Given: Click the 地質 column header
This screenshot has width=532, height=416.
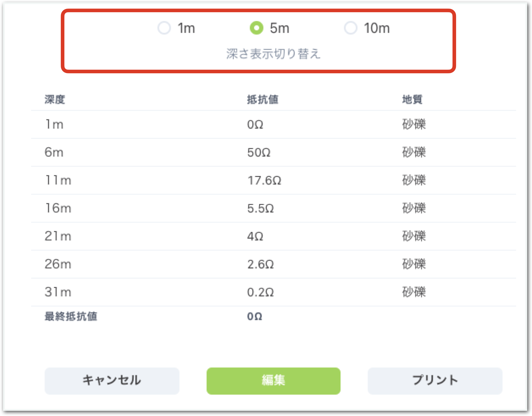Looking at the screenshot, I should tap(412, 99).
